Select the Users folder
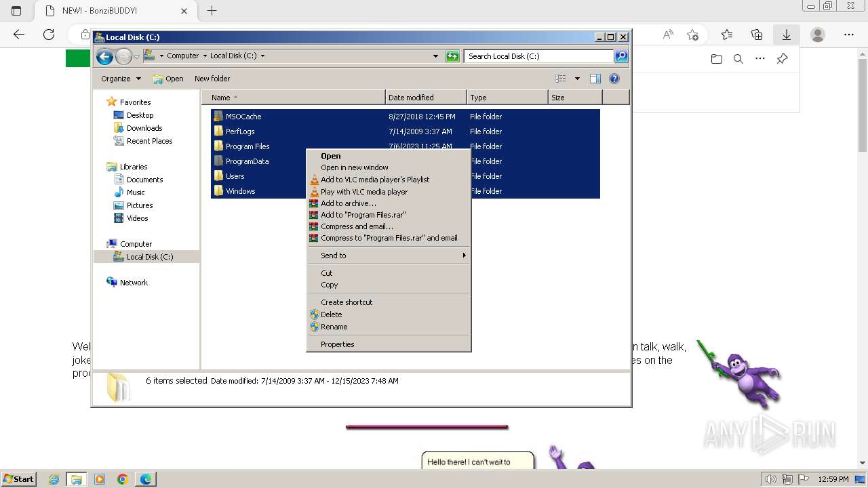868x488 pixels. [235, 176]
